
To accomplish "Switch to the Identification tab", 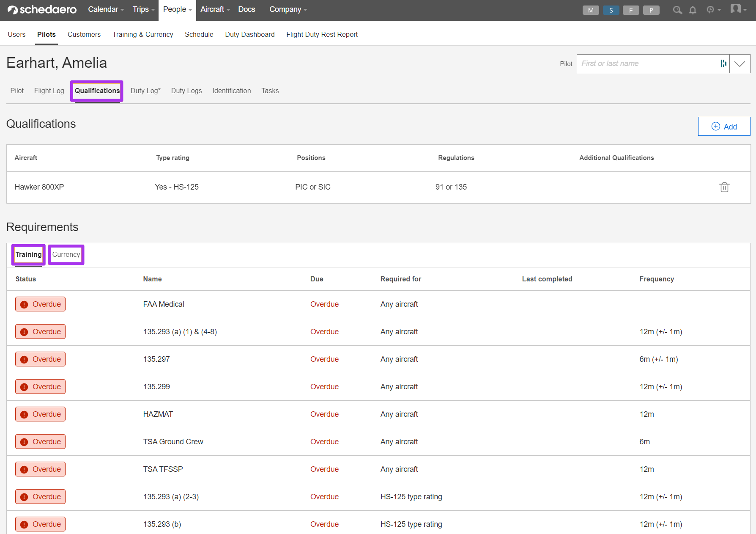I will coord(232,91).
